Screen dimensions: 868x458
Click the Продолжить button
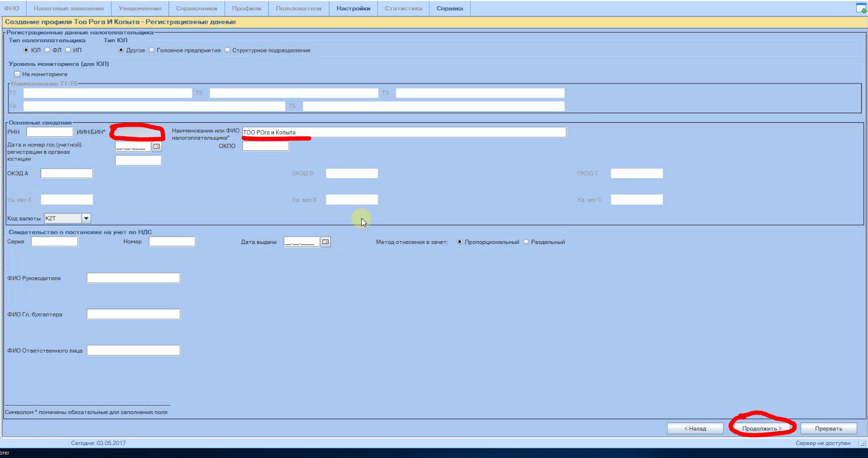[x=762, y=428]
